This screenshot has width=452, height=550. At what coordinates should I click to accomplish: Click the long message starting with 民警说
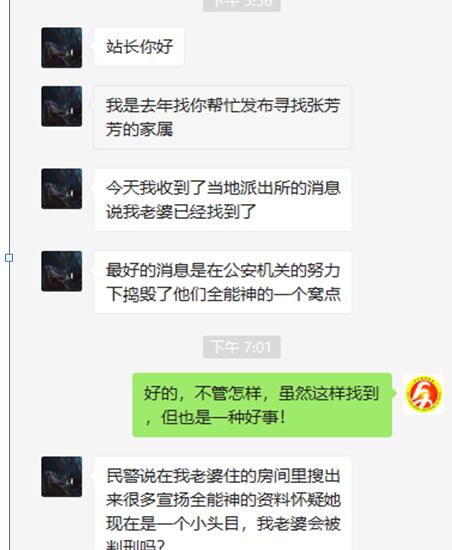tap(223, 503)
